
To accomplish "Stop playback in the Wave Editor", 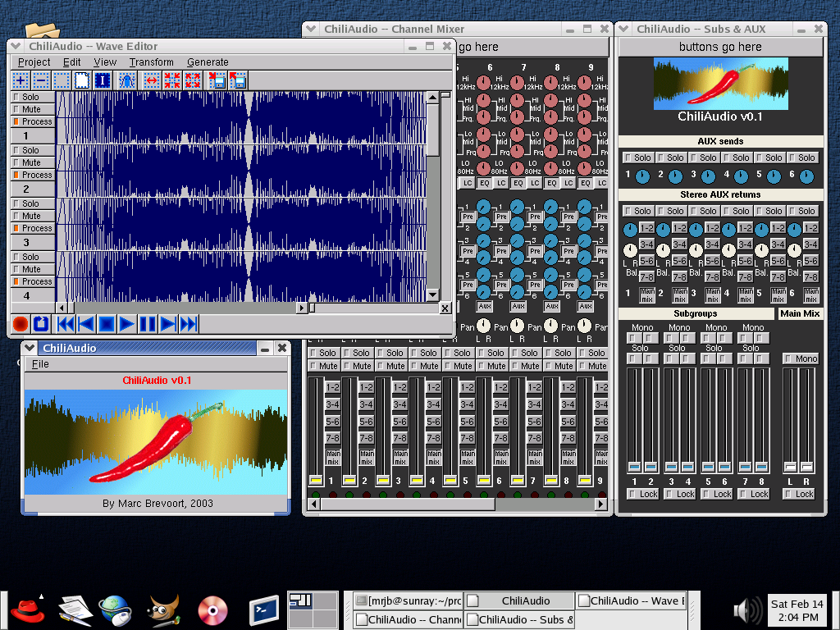I will click(x=106, y=324).
